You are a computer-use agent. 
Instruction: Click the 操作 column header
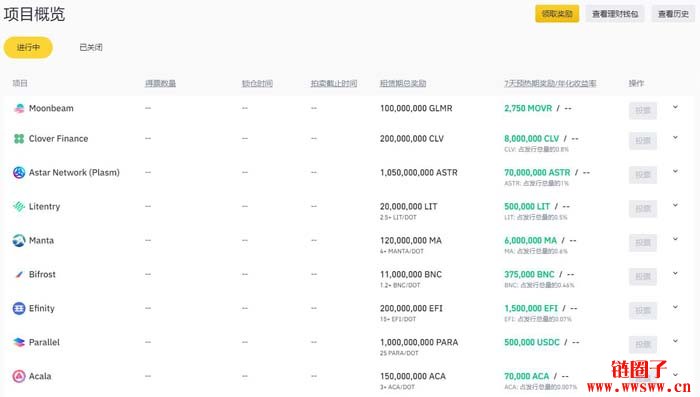(636, 84)
